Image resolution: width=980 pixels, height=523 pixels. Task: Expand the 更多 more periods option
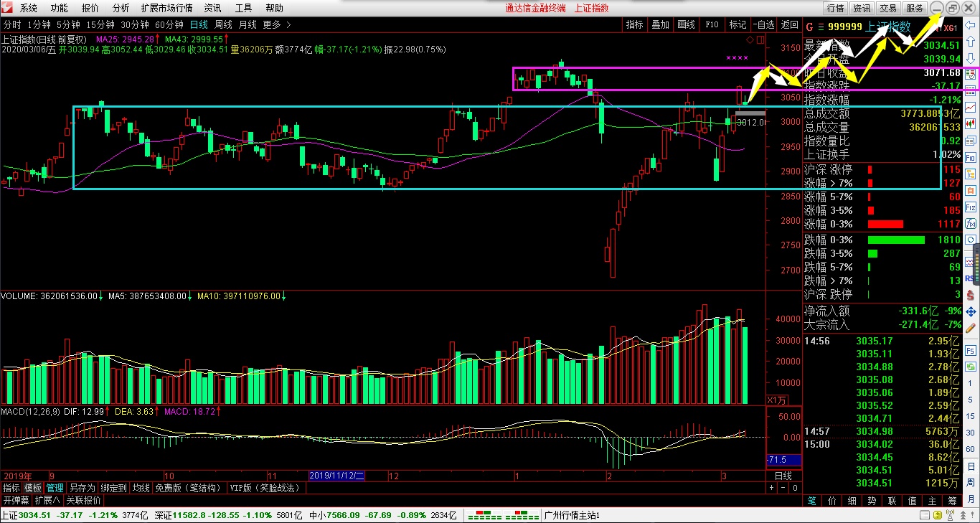[x=277, y=24]
